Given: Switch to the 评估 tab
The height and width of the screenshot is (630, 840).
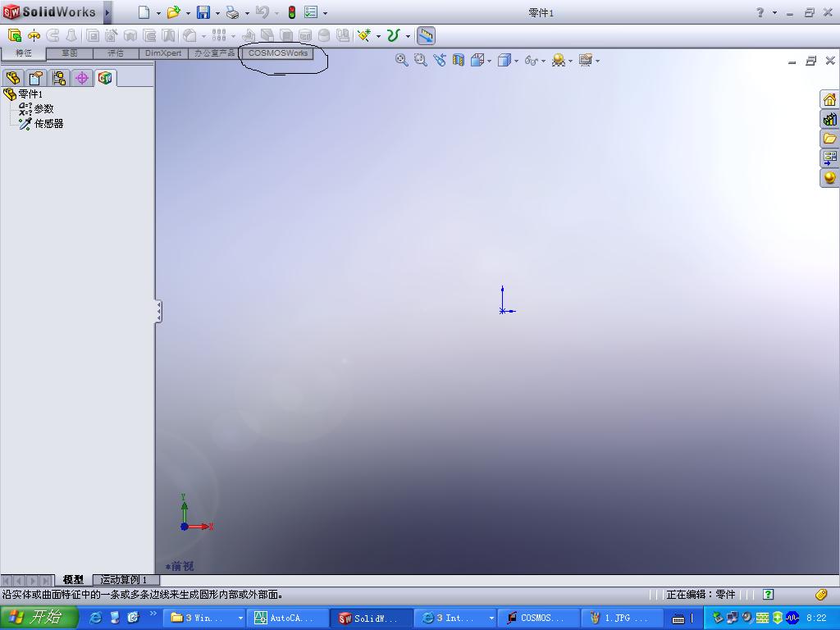Looking at the screenshot, I should [x=116, y=53].
